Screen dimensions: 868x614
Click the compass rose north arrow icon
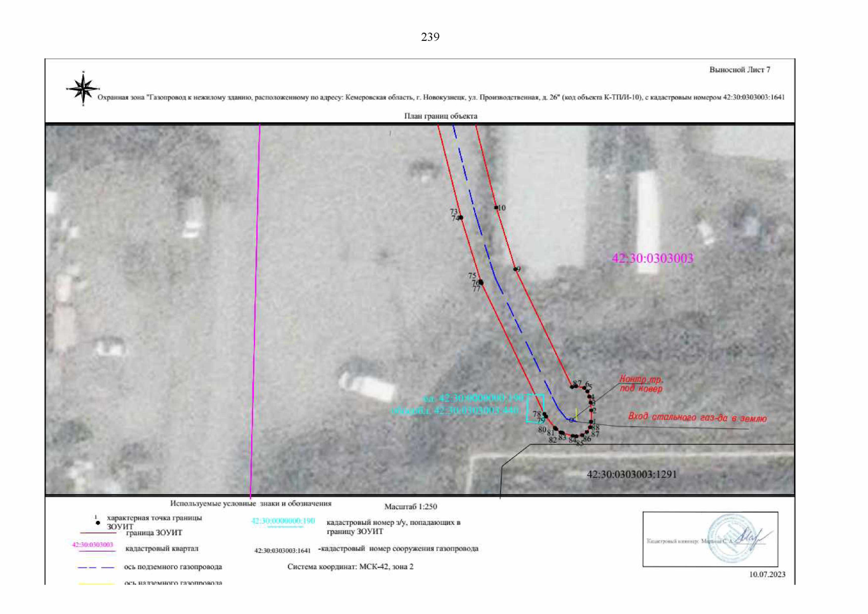click(83, 89)
